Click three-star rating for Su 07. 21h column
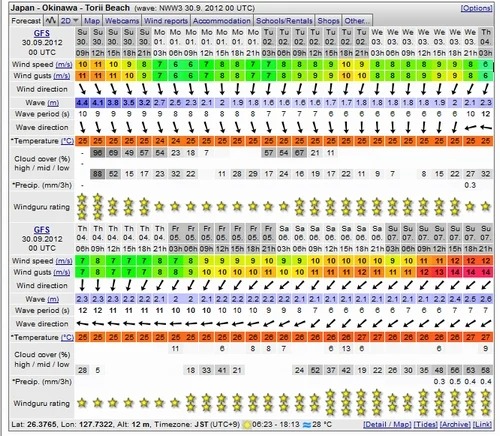This screenshot has height=436, width=500. [x=486, y=403]
